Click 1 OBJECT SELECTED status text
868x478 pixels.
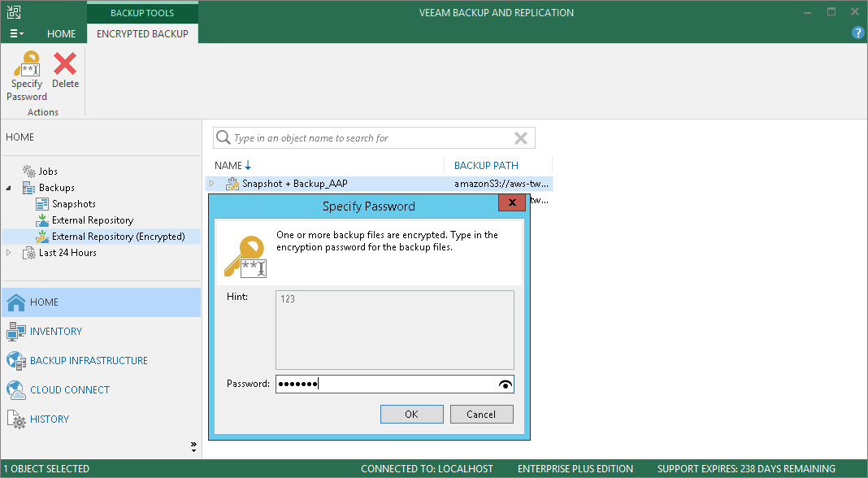46,469
